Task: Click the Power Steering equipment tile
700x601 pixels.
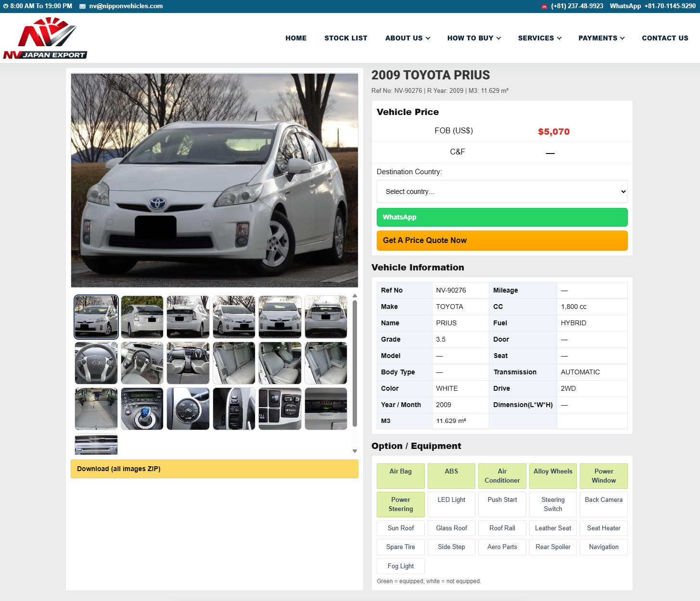Action: (x=401, y=504)
